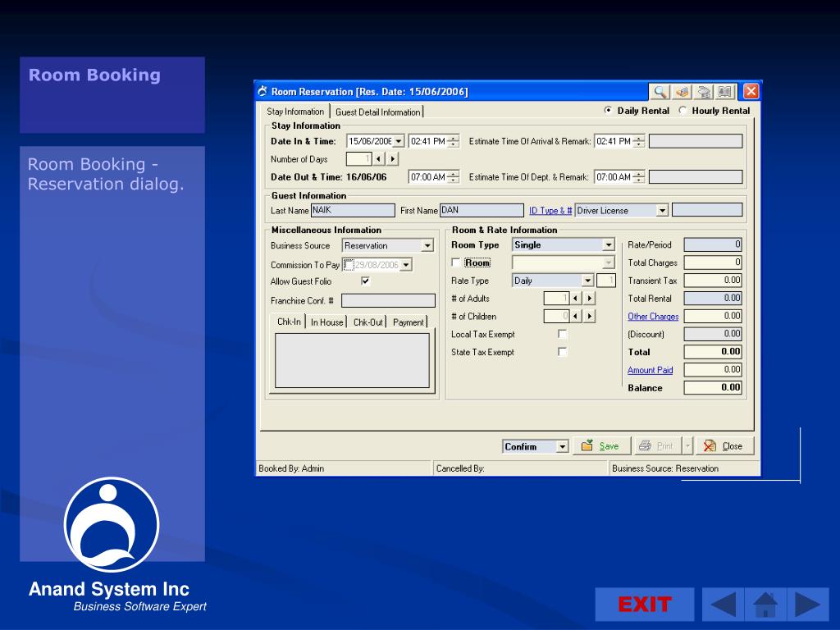Go to previous slide with left arrow
This screenshot has width=840, height=630.
click(723, 605)
